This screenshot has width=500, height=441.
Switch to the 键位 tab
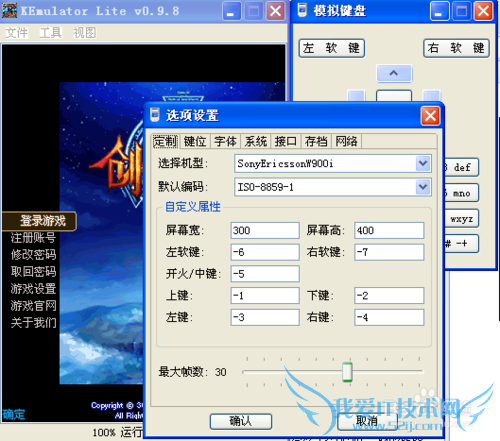(195, 141)
